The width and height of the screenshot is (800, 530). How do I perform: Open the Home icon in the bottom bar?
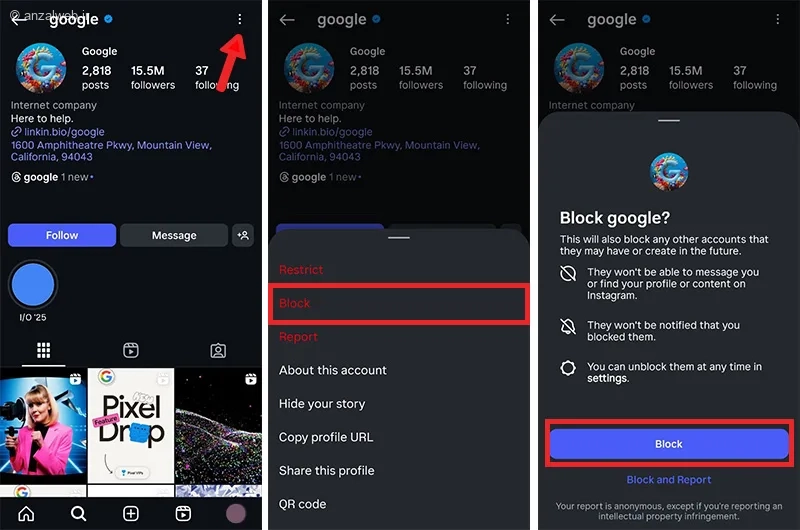[x=26, y=513]
